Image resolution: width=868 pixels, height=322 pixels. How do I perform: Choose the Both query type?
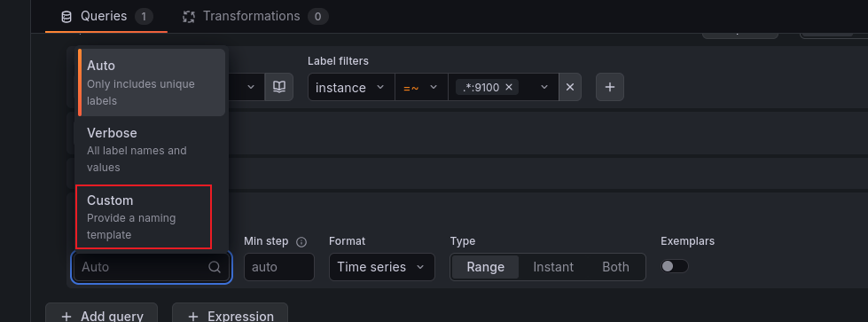pos(615,267)
